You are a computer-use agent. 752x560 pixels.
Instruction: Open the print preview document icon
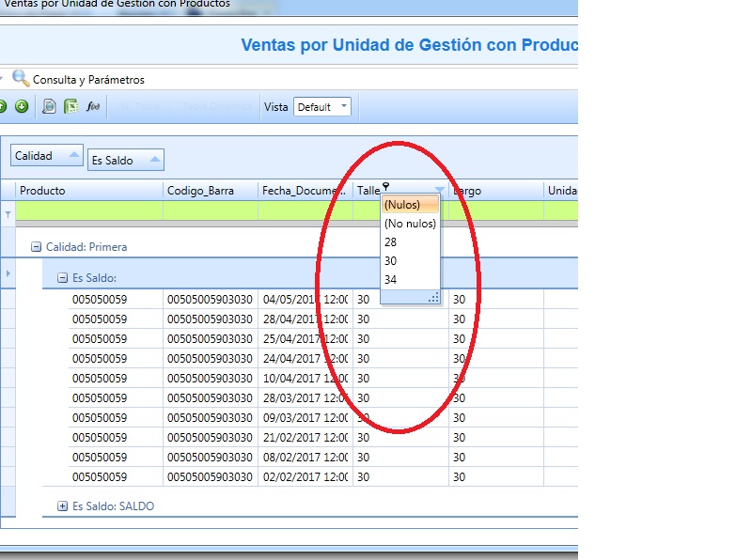tap(49, 106)
